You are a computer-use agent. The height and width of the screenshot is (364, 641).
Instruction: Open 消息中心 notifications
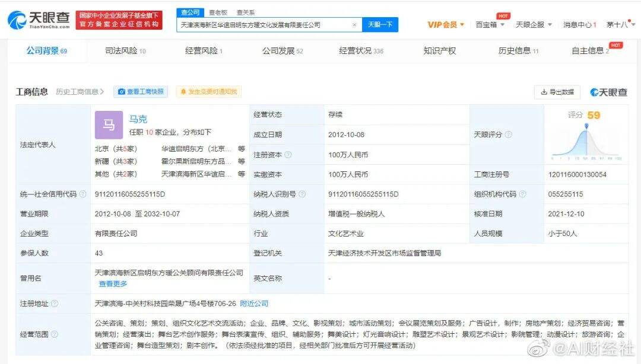580,24
